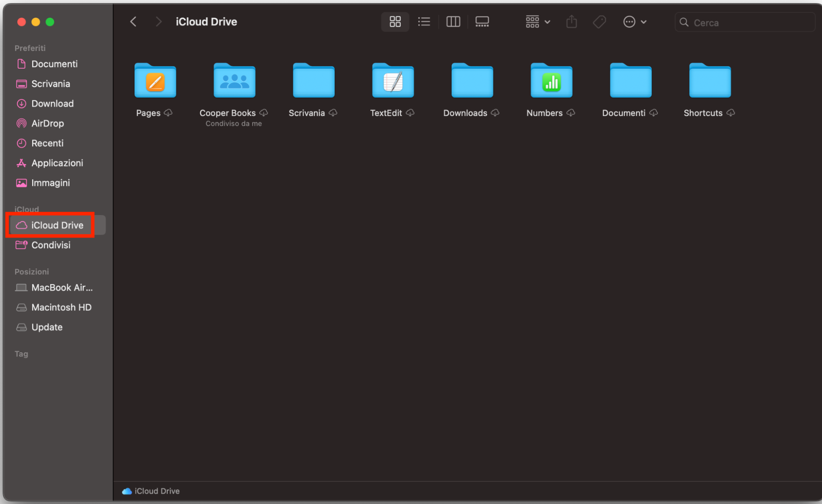Click the iCloud section header
This screenshot has width=822, height=504.
click(27, 209)
